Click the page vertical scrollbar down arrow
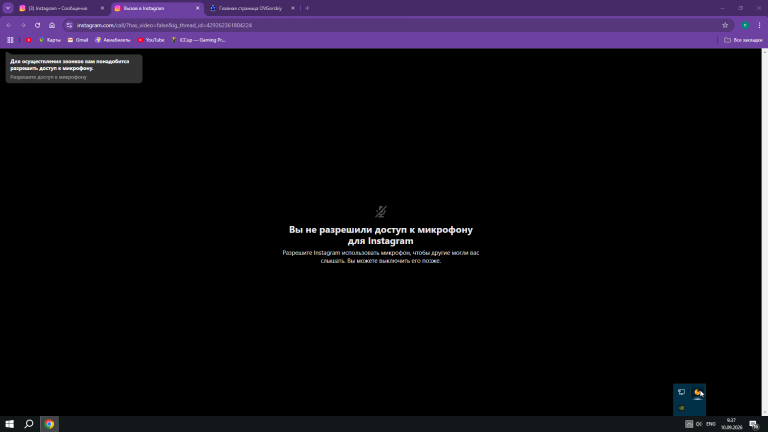Screen dimensions: 768x432 (x=765, y=412)
